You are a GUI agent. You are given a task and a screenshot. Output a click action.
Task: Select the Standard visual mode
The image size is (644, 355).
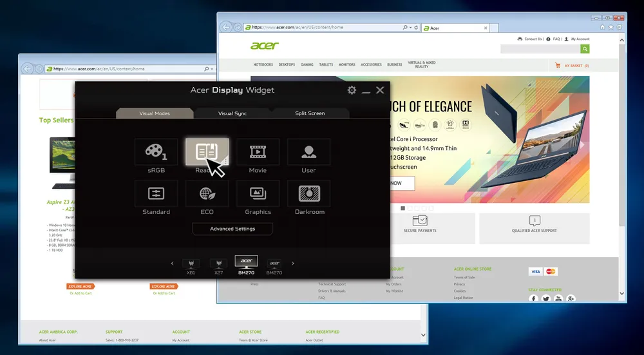(156, 193)
